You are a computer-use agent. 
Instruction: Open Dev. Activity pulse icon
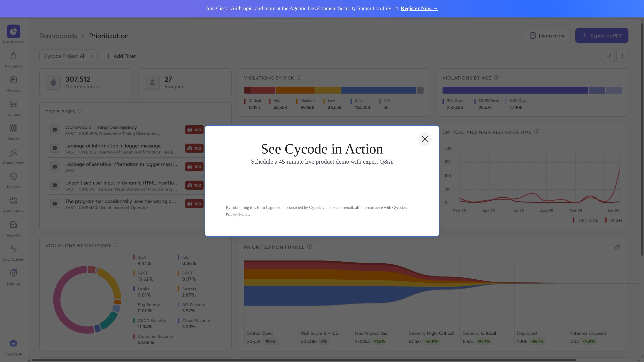tap(13, 249)
